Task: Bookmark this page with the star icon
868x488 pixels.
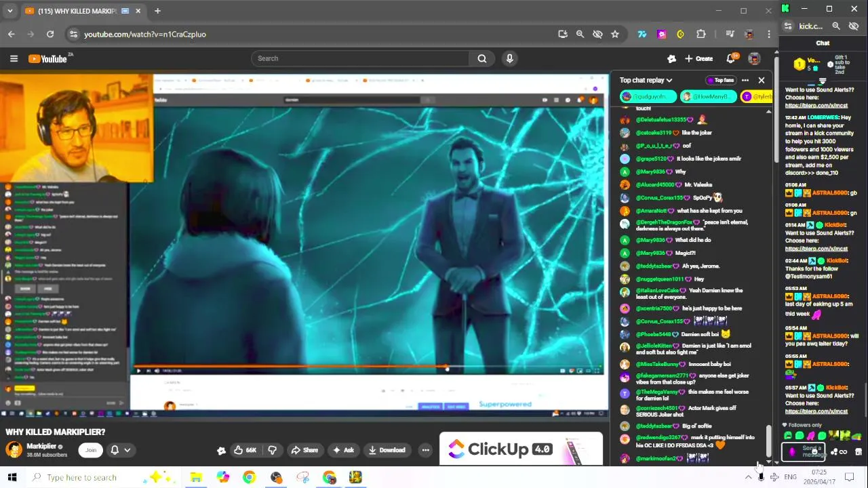Action: (x=614, y=34)
